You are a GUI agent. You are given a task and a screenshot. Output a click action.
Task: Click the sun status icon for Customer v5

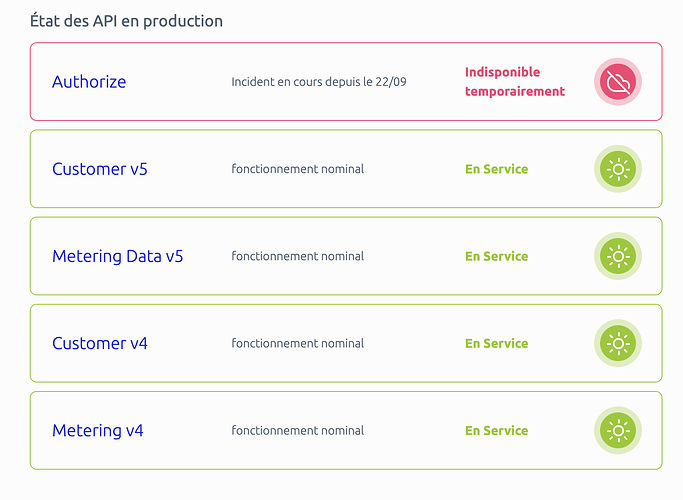[618, 169]
